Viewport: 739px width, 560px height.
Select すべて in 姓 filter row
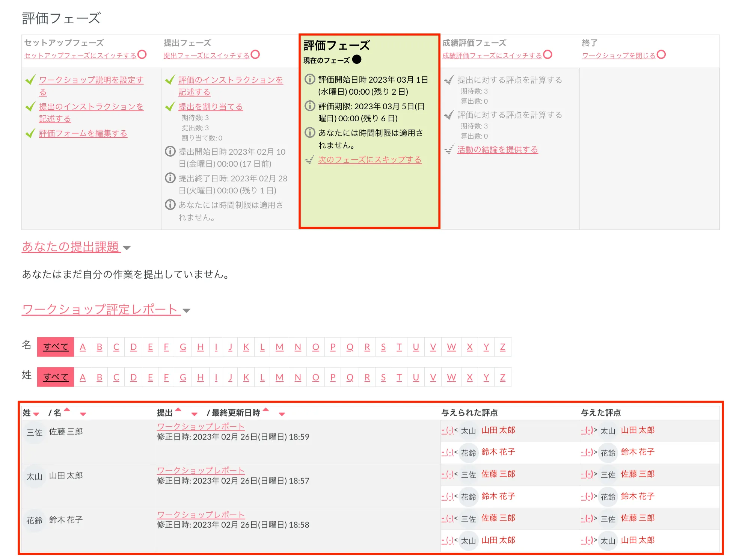[56, 377]
